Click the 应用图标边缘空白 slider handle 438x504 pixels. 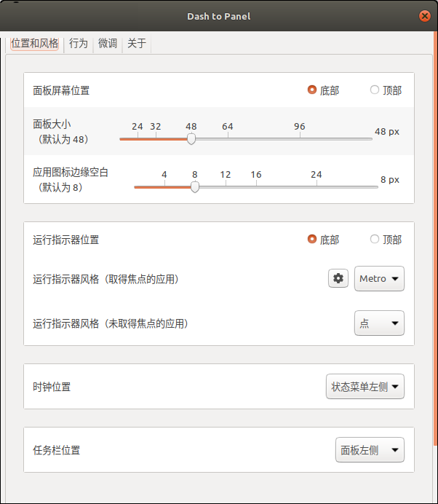195,187
